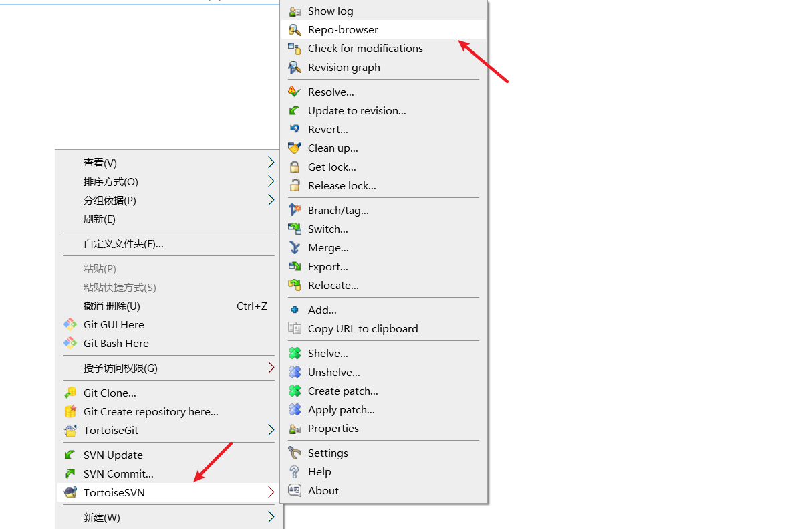Click the Repo-browser magnifier icon
The width and height of the screenshot is (812, 529).
(295, 30)
